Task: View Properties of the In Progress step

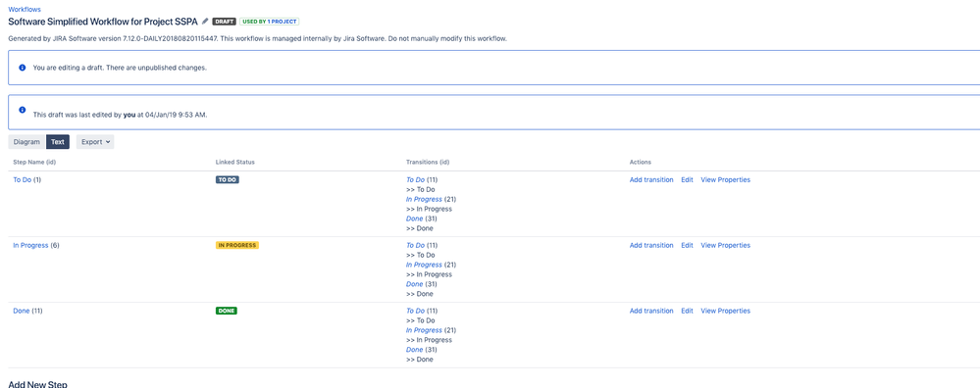Action: 725,245
